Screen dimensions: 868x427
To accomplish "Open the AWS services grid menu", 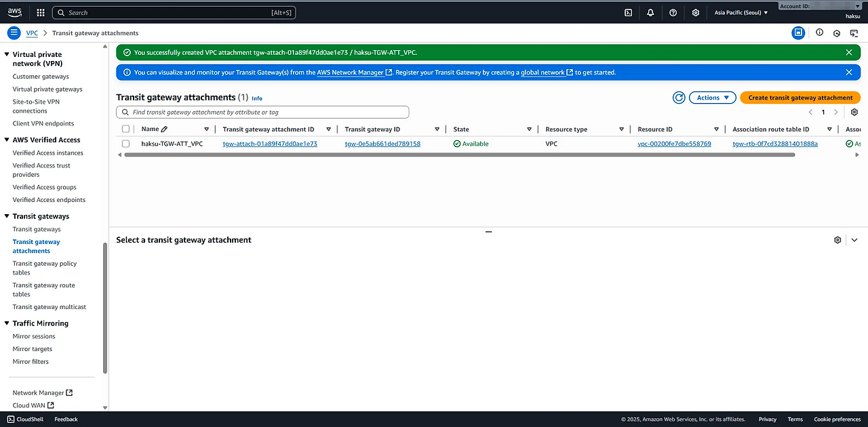I will tap(41, 12).
